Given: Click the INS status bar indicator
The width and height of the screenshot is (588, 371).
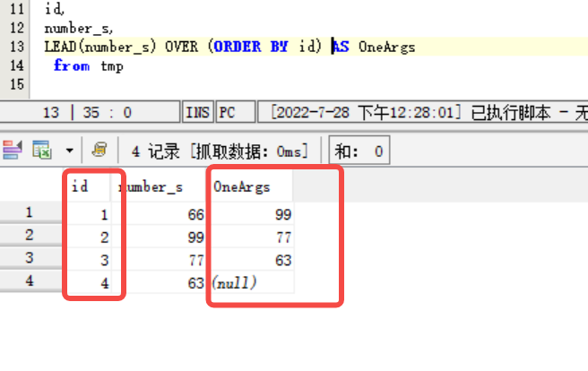Looking at the screenshot, I should coord(197,112).
